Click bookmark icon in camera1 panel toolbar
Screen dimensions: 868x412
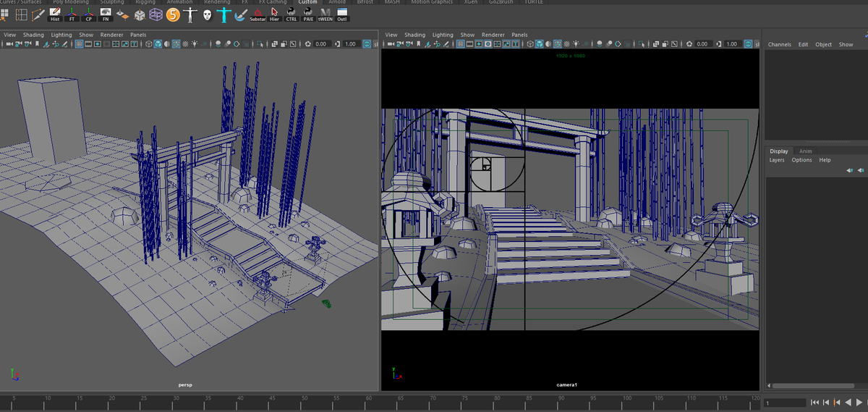[418, 44]
